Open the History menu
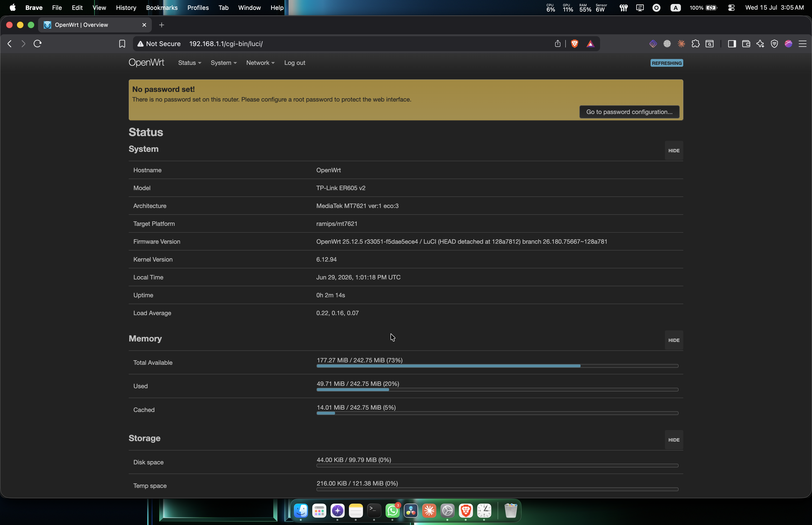Viewport: 812px width, 525px height. (126, 8)
